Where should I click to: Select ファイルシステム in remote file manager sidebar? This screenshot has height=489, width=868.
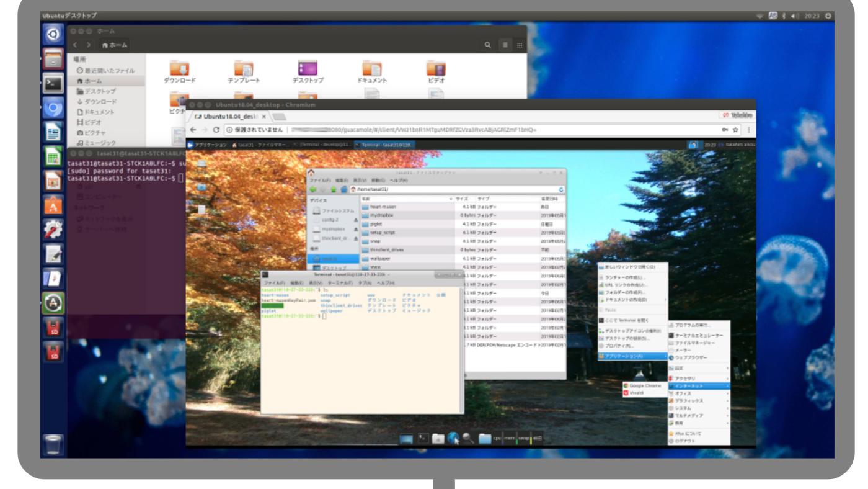coord(335,212)
